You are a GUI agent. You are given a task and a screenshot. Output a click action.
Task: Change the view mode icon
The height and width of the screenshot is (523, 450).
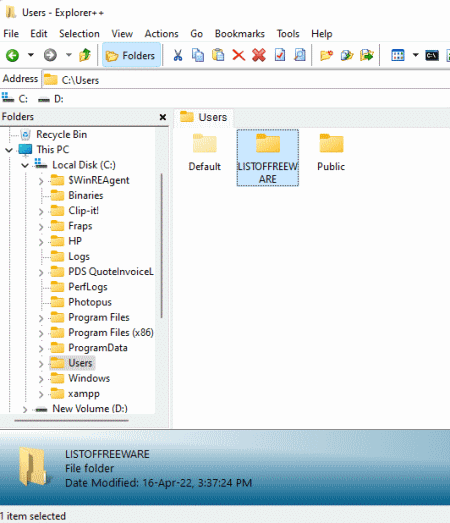(x=398, y=55)
